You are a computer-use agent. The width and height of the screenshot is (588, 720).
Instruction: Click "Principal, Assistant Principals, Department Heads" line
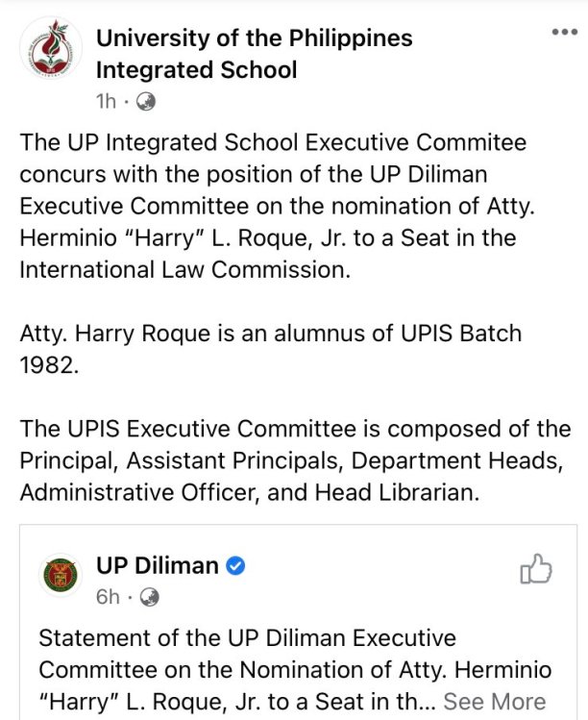click(x=294, y=459)
